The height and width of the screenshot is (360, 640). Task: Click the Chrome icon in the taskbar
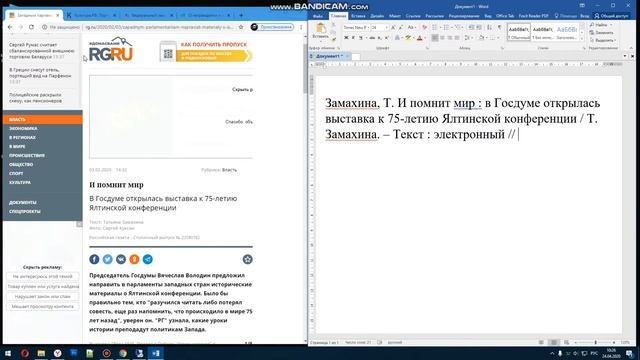coord(123,353)
